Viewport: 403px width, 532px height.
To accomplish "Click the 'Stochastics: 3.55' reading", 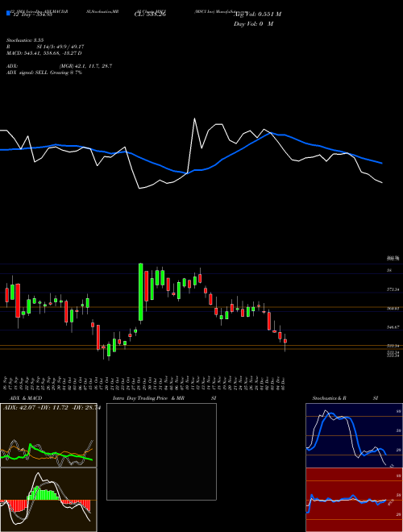I will click(x=25, y=40).
